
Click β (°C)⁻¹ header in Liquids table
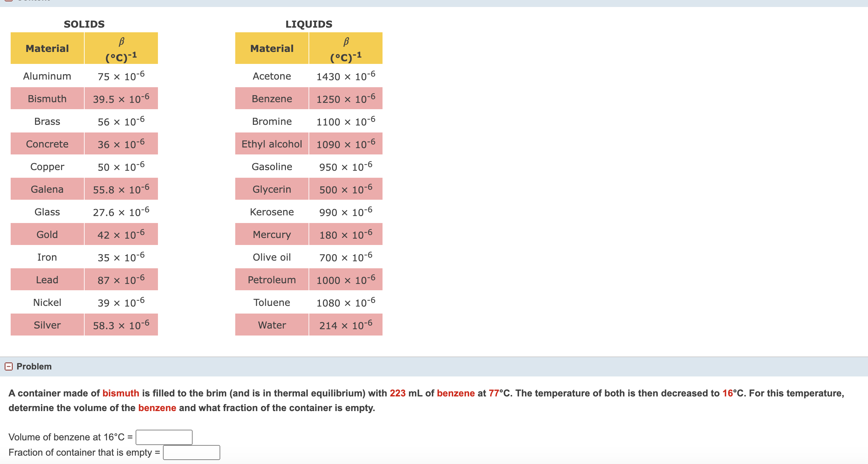[x=346, y=49]
